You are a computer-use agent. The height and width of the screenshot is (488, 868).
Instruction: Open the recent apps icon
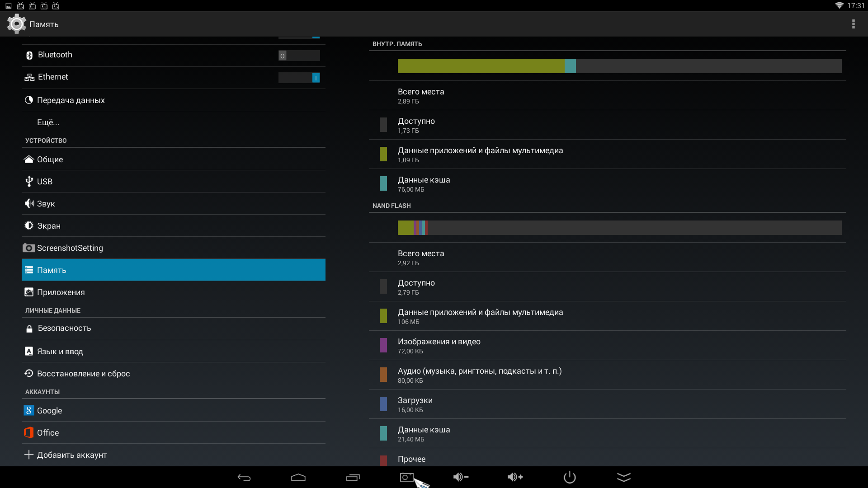pyautogui.click(x=353, y=478)
